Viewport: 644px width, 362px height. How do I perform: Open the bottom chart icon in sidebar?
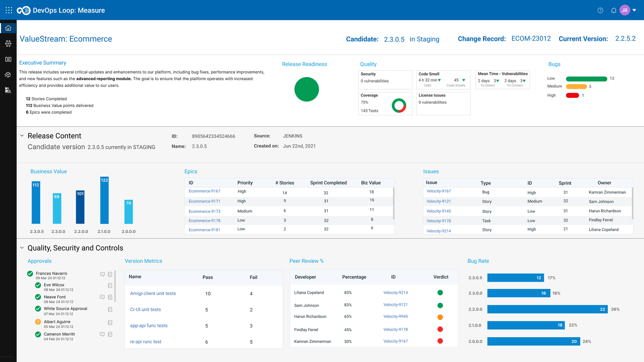point(8,90)
